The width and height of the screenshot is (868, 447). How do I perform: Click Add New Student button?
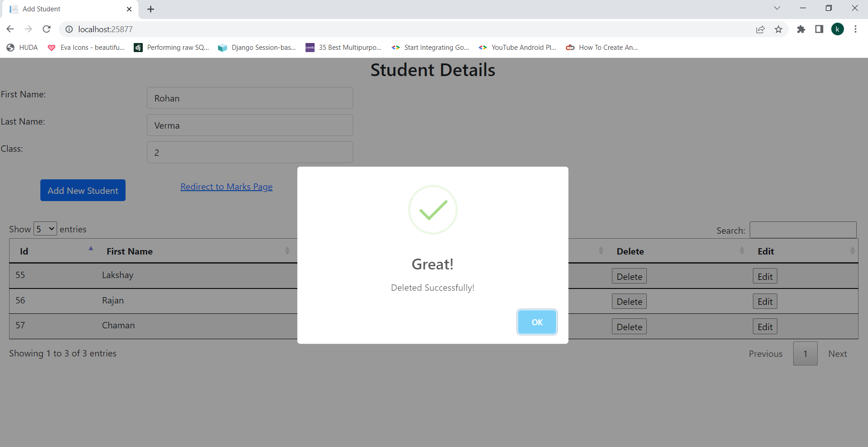[x=83, y=190]
